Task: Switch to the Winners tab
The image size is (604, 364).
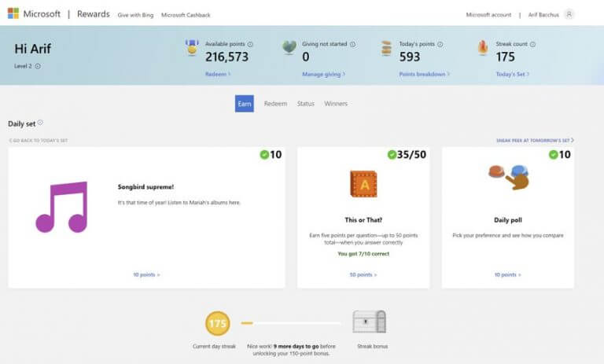Action: (x=336, y=104)
